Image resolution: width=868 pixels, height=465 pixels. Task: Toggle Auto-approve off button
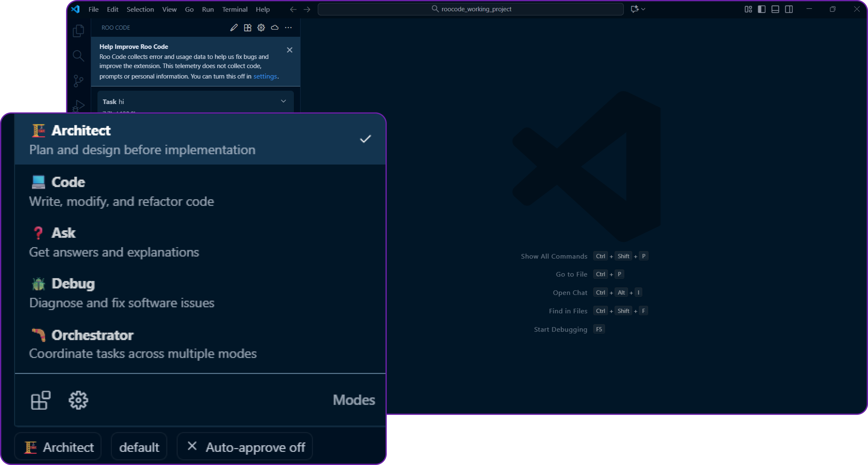click(x=245, y=447)
